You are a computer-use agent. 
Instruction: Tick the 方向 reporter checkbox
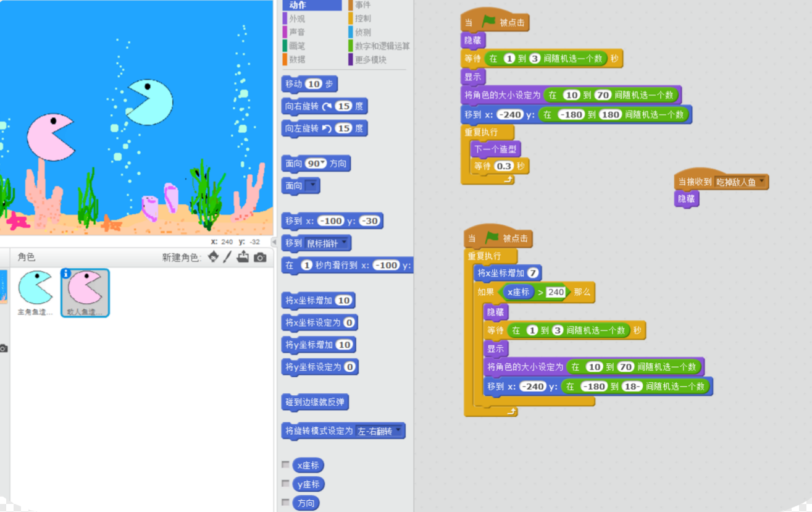pyautogui.click(x=285, y=502)
